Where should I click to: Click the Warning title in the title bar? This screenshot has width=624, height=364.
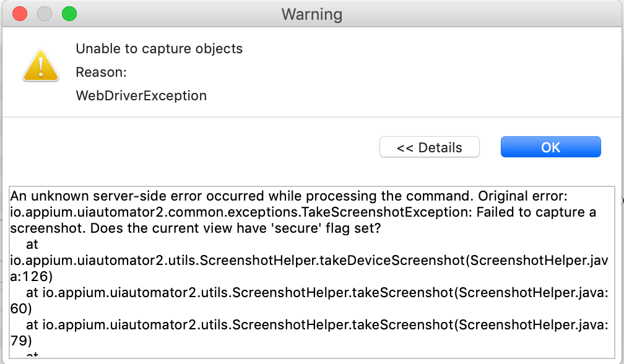click(x=311, y=14)
